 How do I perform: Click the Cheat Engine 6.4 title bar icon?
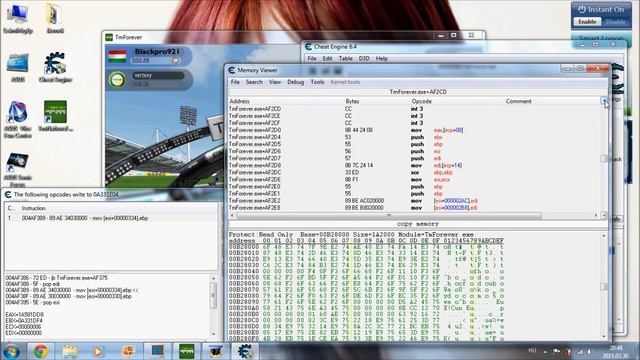pos(309,47)
